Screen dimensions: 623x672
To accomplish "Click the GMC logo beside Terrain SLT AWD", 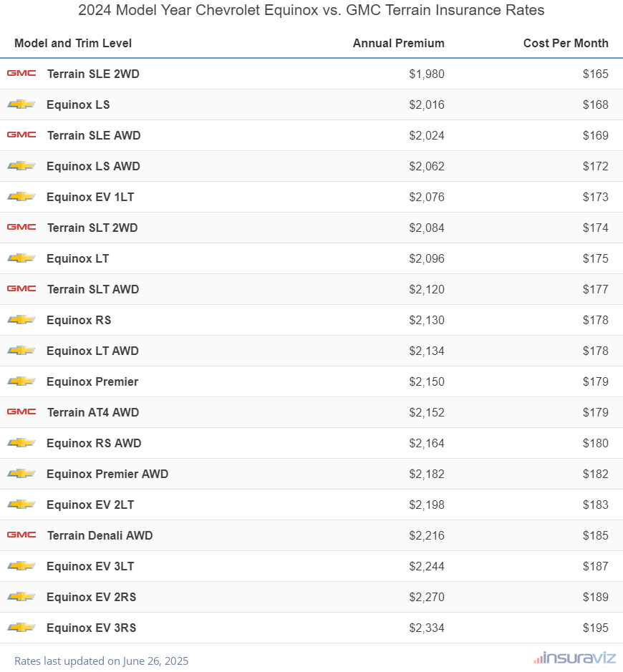I will [x=21, y=288].
